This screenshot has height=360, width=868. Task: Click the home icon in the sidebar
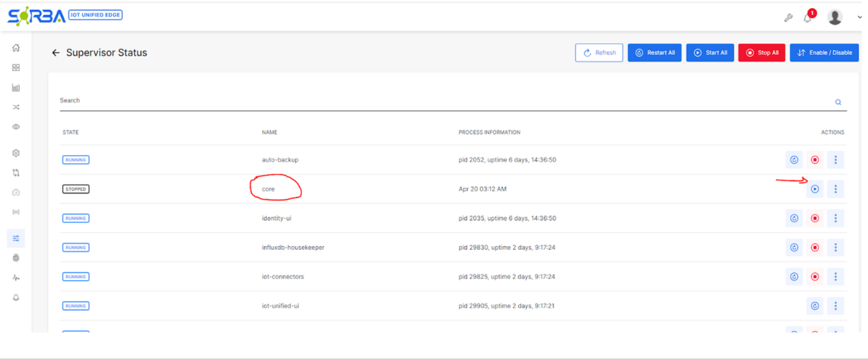[16, 48]
